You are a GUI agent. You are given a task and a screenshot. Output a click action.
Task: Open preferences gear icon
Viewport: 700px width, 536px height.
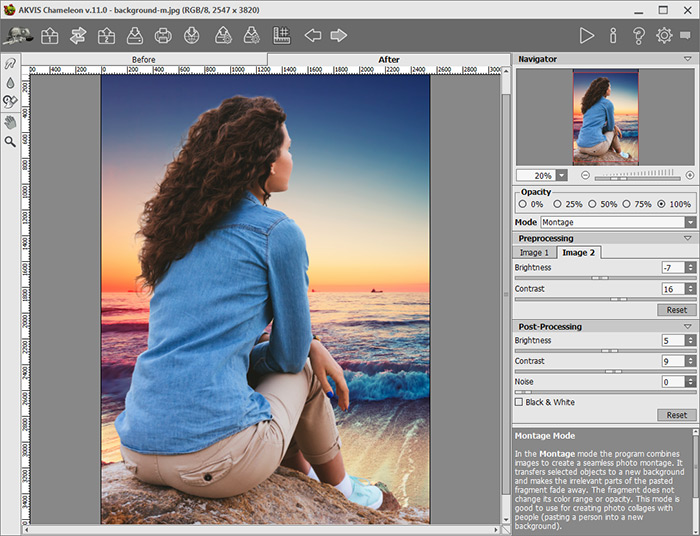tap(664, 35)
